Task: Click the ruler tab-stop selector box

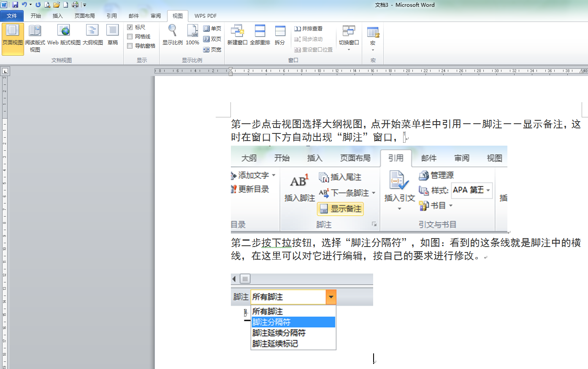Action: [5, 71]
